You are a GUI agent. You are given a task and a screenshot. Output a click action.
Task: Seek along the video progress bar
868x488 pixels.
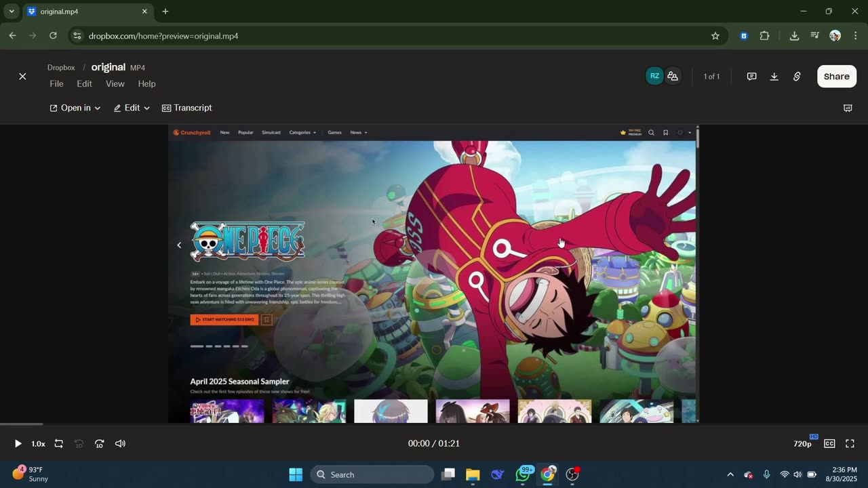pos(434,424)
